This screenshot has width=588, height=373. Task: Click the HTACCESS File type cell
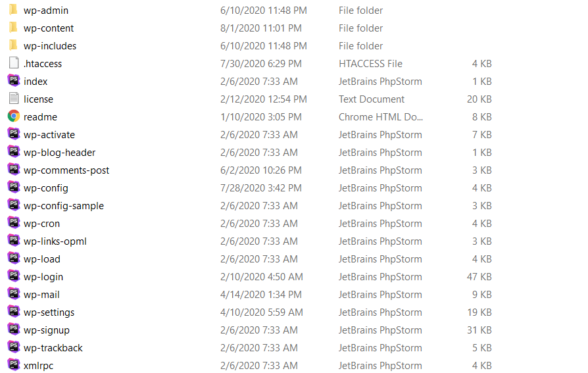tap(370, 64)
